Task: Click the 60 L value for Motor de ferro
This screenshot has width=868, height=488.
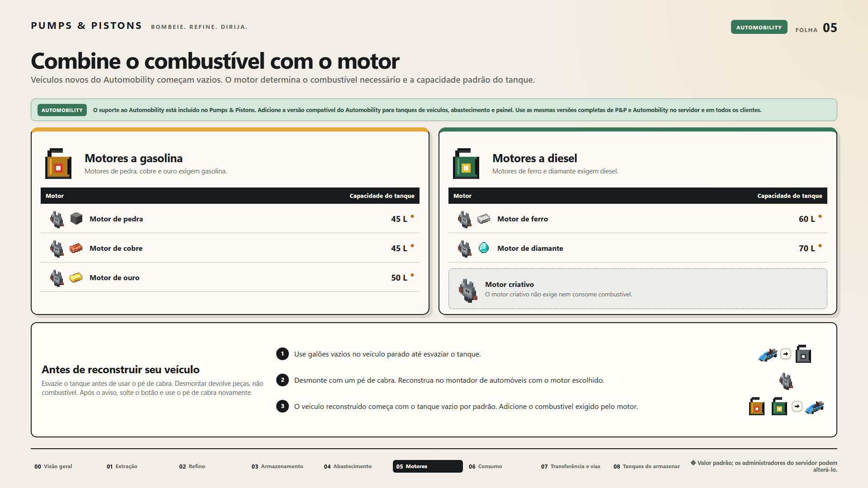Action: tap(807, 219)
